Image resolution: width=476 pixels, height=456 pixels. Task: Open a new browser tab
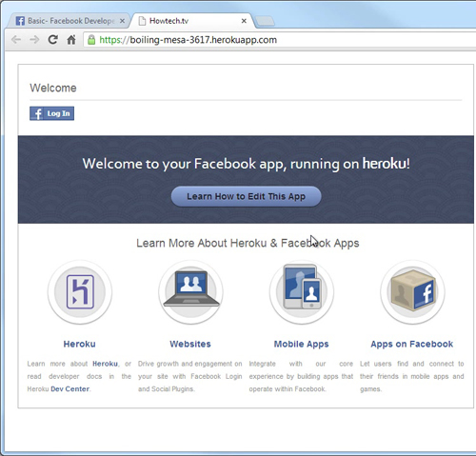(x=265, y=21)
